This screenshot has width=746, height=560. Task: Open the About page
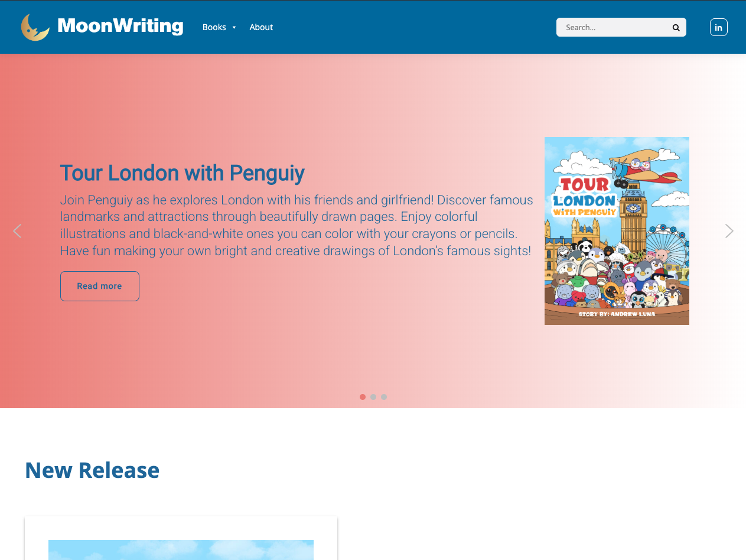click(261, 27)
